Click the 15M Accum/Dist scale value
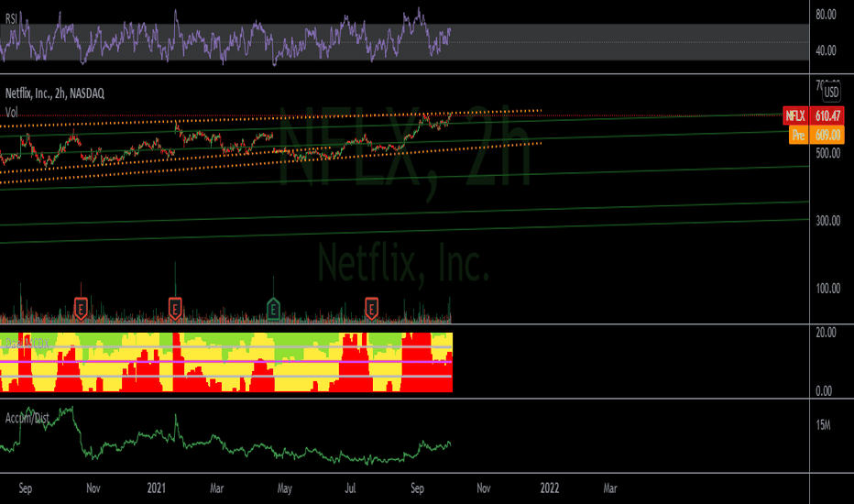Viewport: 854px width, 504px height. tap(823, 425)
